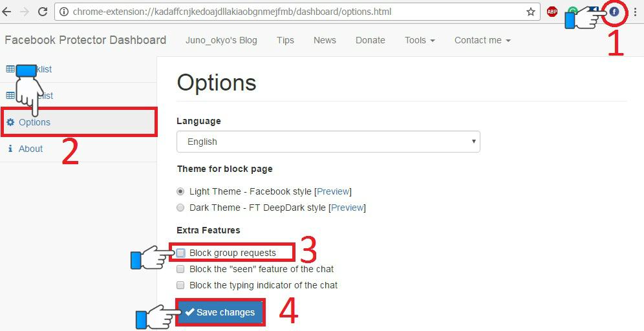This screenshot has width=644, height=331.
Task: Open the Preview link for Light Theme
Action: click(x=333, y=191)
